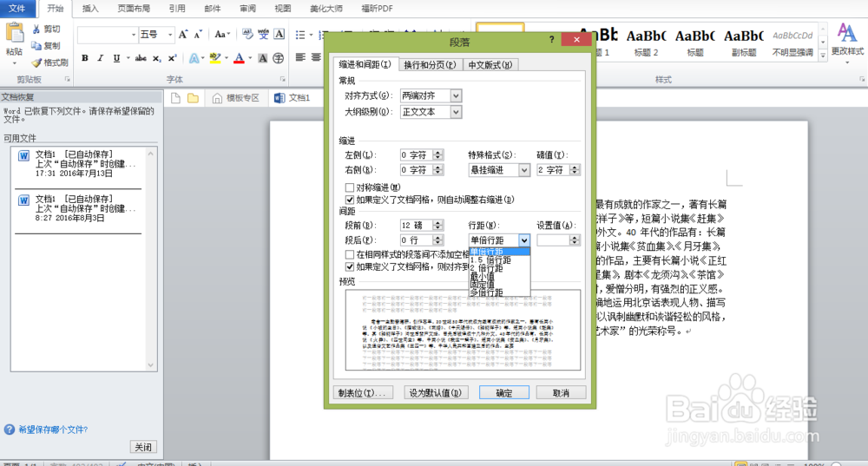Click the open folder icon in tab bar
Viewport: 868px width, 466px height.
point(193,98)
